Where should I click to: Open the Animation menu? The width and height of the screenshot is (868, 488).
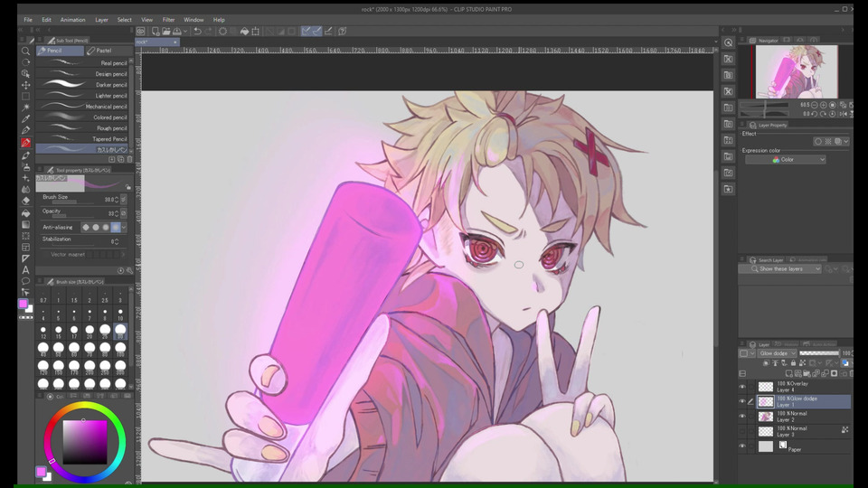(72, 20)
